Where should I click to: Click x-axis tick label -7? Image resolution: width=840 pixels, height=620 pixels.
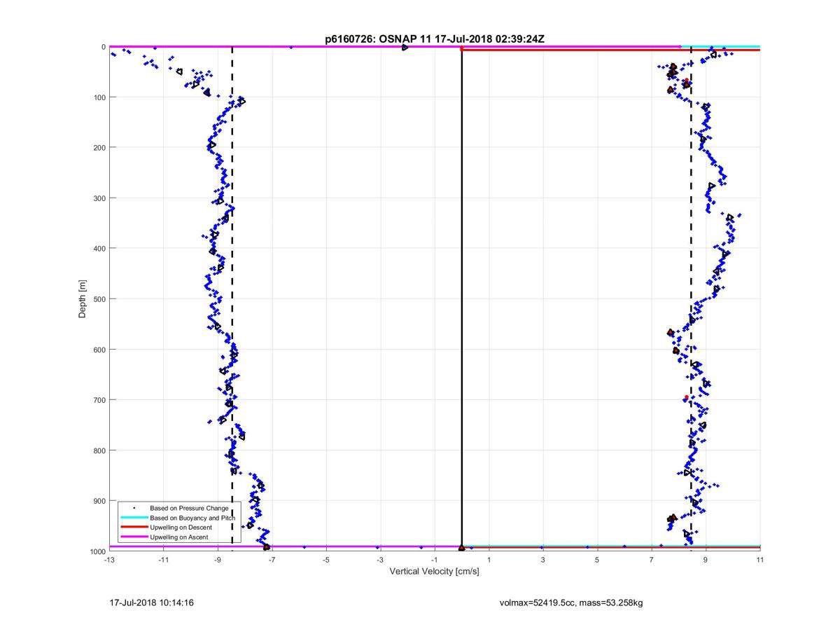[x=272, y=559]
